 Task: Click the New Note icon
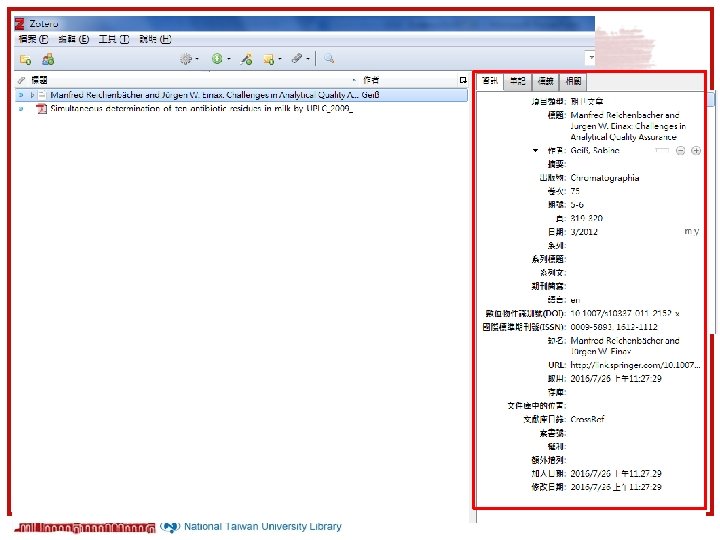click(269, 59)
